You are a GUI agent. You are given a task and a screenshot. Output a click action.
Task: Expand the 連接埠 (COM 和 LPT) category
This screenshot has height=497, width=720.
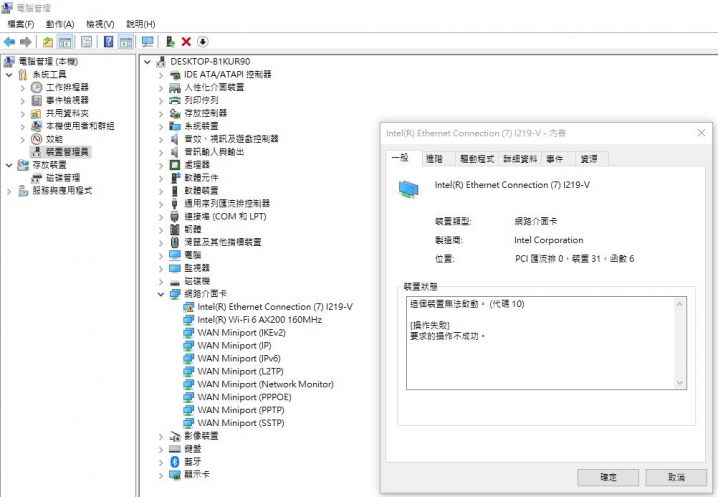(x=160, y=216)
